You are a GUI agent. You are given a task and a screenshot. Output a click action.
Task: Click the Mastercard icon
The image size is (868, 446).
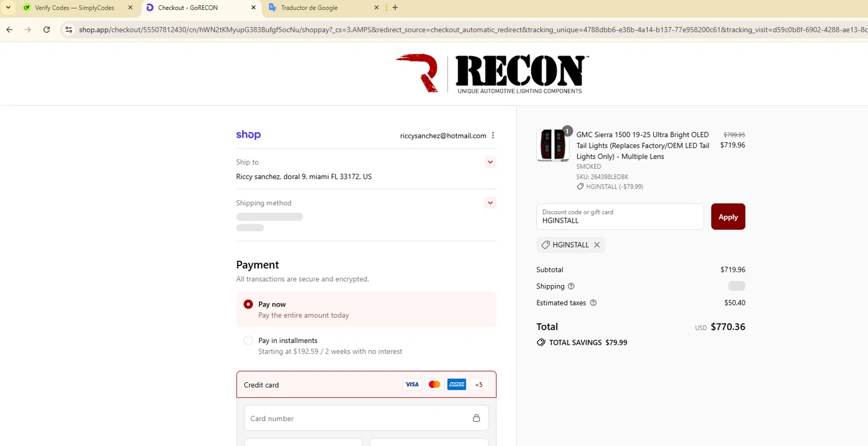click(x=434, y=385)
